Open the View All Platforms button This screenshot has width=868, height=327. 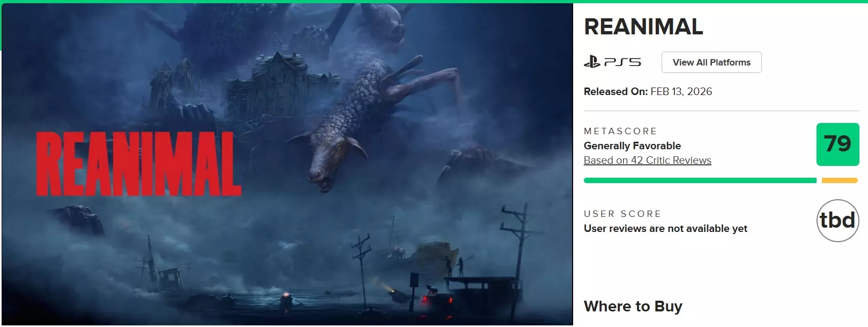pyautogui.click(x=711, y=62)
